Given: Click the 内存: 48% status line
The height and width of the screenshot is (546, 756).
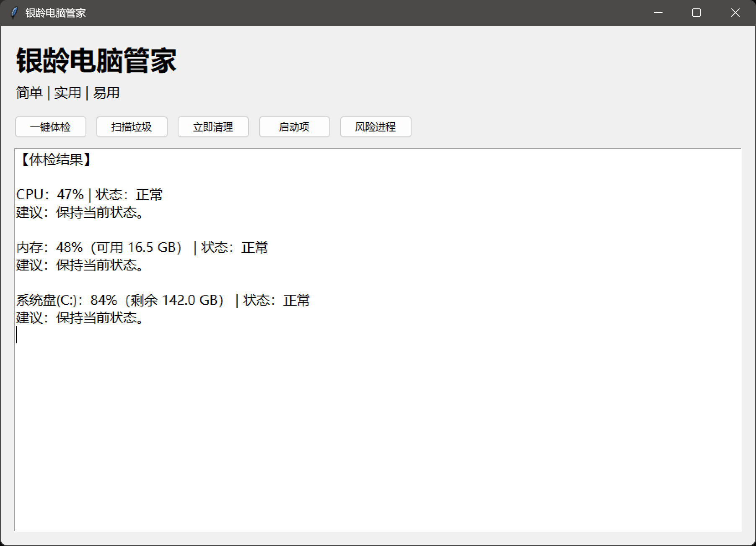Looking at the screenshot, I should pyautogui.click(x=142, y=247).
